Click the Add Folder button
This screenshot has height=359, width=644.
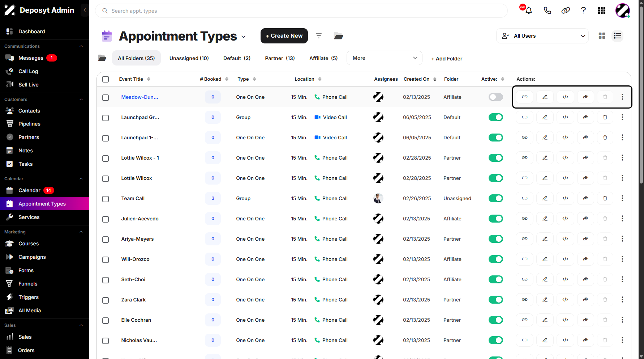pyautogui.click(x=447, y=59)
